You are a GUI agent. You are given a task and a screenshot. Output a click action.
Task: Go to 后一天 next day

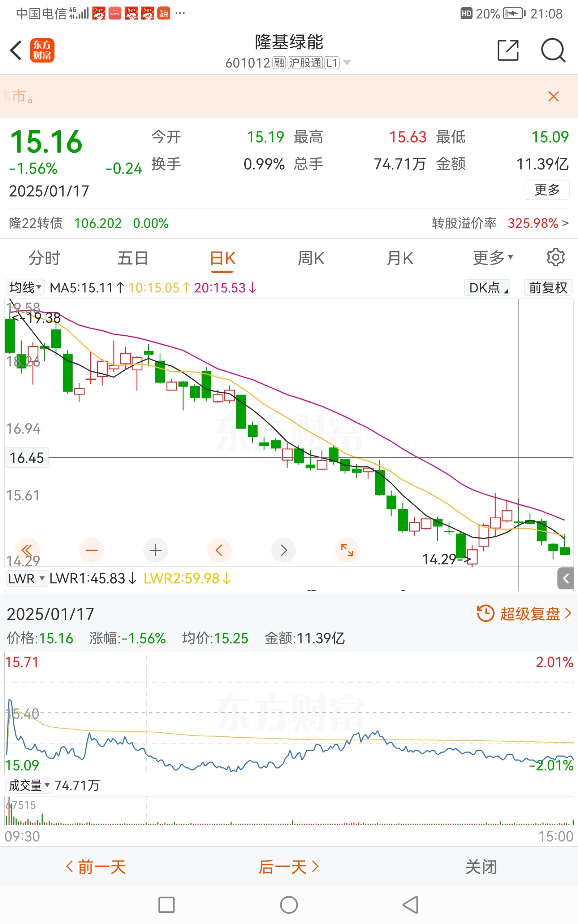(289, 867)
